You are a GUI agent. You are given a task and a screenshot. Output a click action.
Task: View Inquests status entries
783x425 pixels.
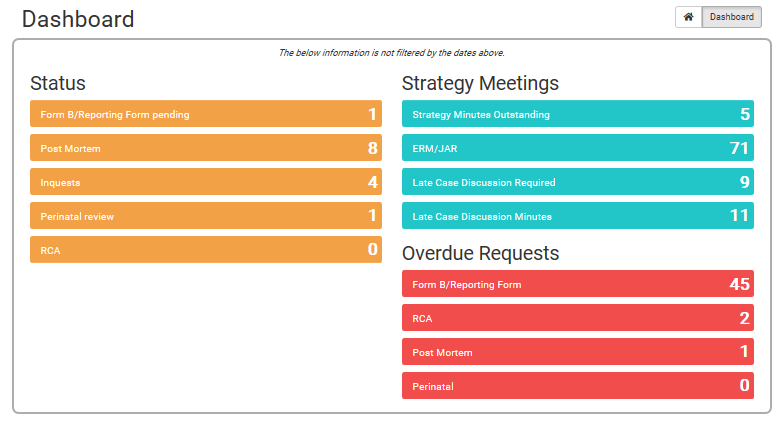205,182
